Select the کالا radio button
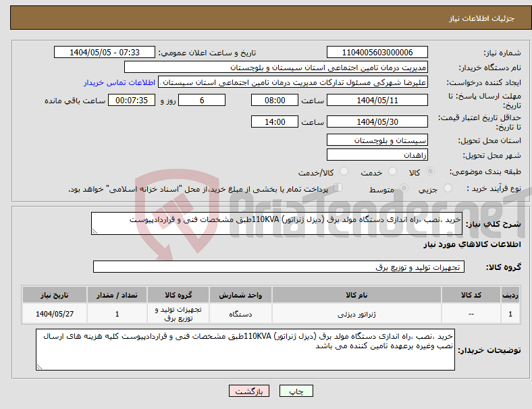The width and height of the screenshot is (532, 409). click(430, 171)
